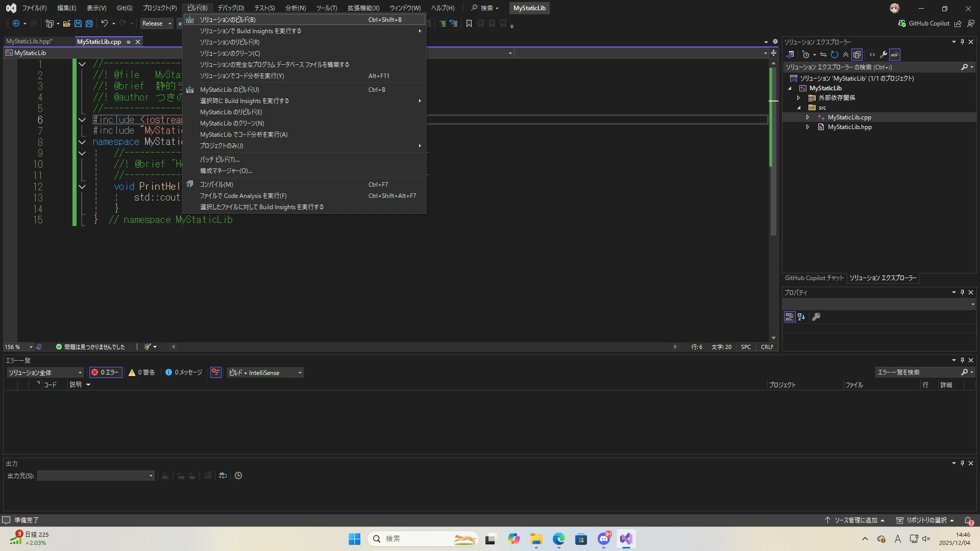Viewport: 980px width, 551px height.
Task: Click the Collapse All double-chevron icon
Action: click(846, 55)
